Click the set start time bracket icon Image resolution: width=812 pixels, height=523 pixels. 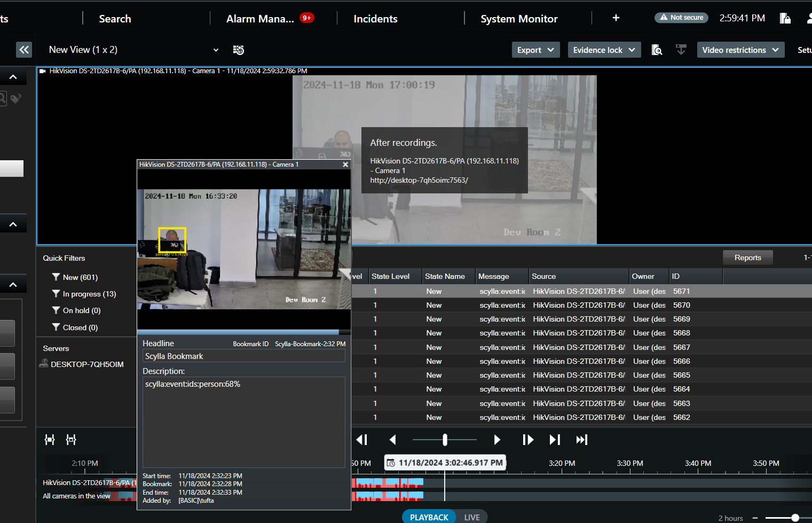50,440
